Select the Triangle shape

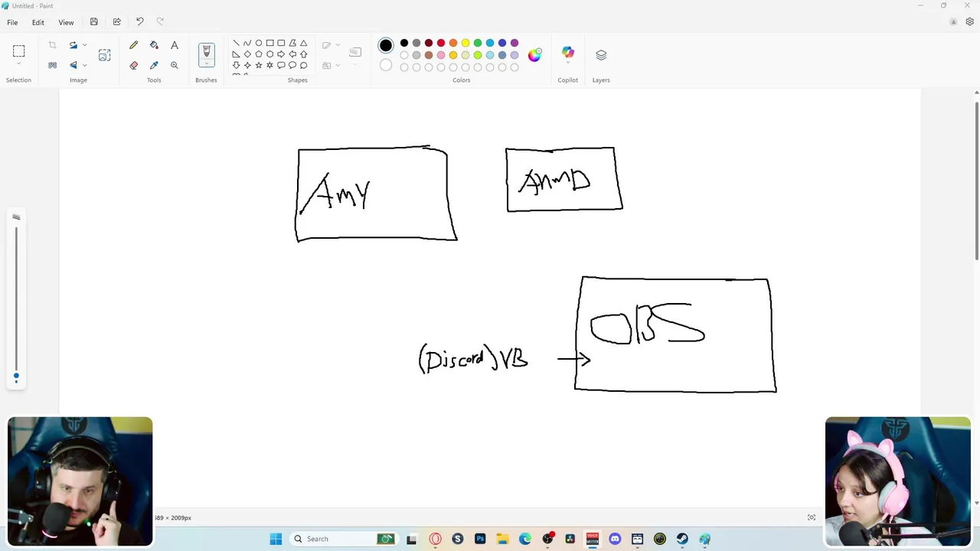304,43
